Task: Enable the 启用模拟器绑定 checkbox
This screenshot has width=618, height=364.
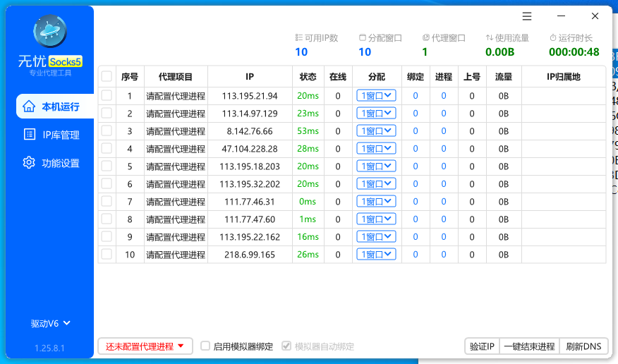Action: (x=205, y=346)
